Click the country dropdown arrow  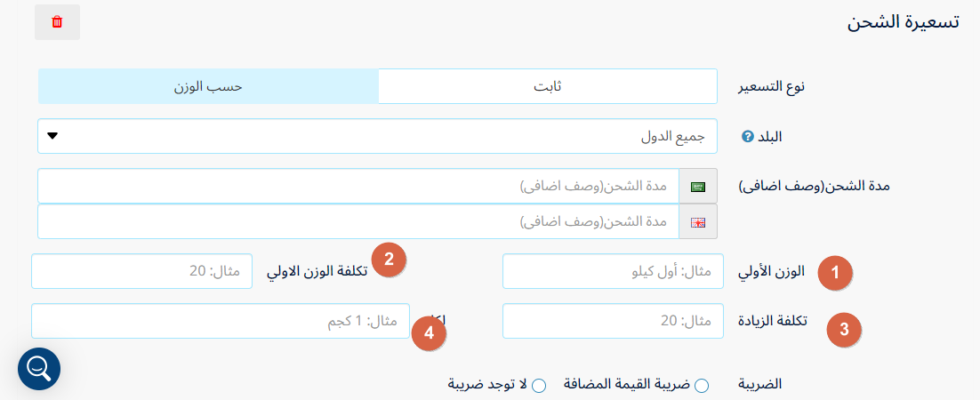[x=52, y=136]
